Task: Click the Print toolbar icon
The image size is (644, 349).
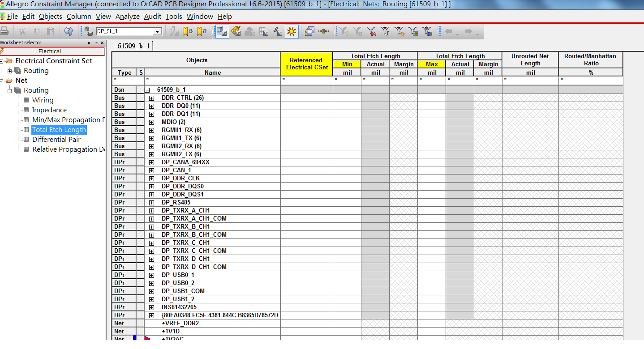Action: (4, 31)
